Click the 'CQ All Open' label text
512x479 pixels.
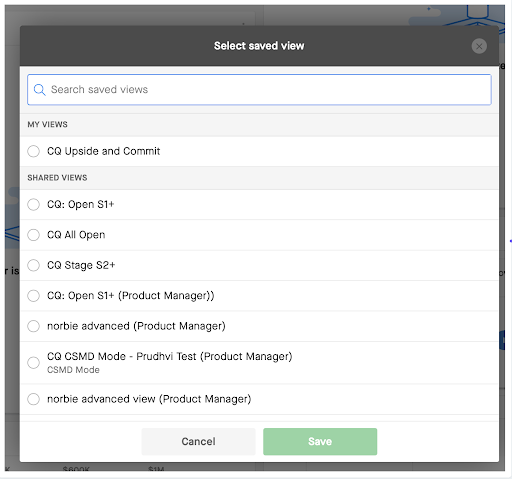pos(76,235)
